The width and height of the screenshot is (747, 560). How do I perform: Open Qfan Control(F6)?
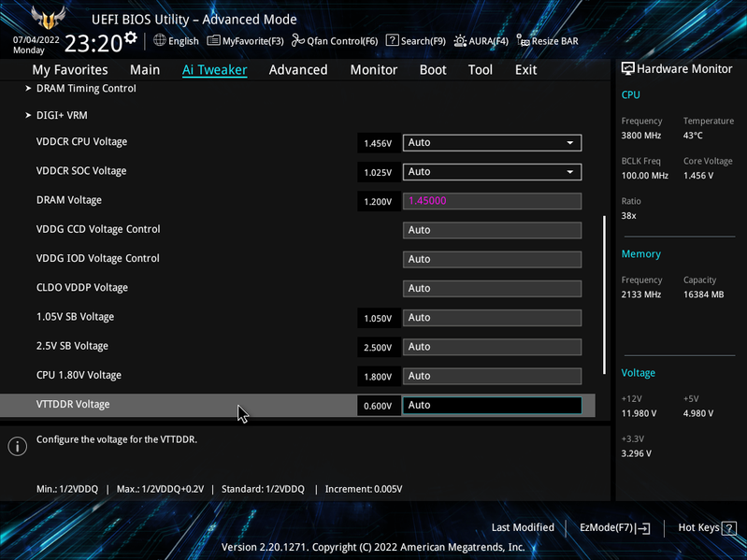(x=335, y=41)
